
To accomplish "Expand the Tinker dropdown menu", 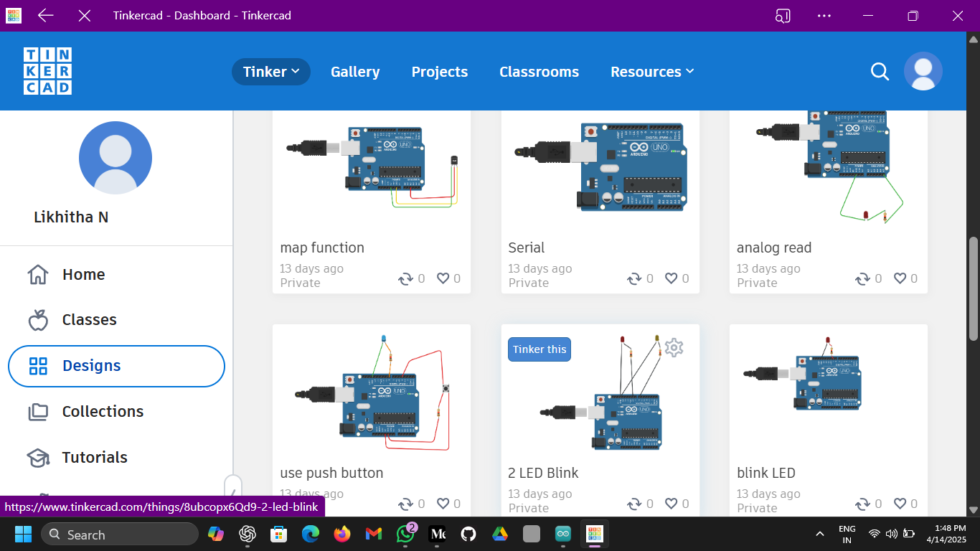I will tap(271, 72).
